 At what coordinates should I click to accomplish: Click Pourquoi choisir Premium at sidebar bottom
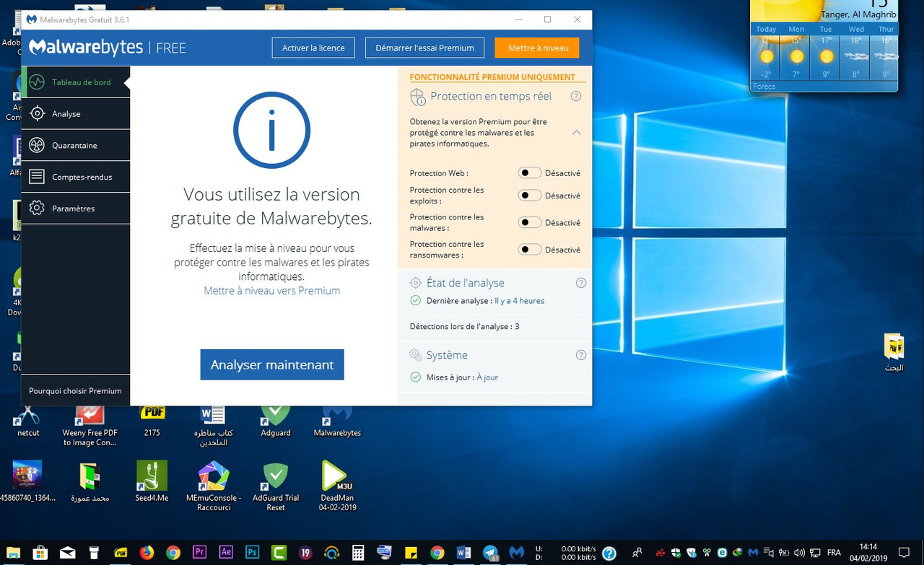pos(75,390)
